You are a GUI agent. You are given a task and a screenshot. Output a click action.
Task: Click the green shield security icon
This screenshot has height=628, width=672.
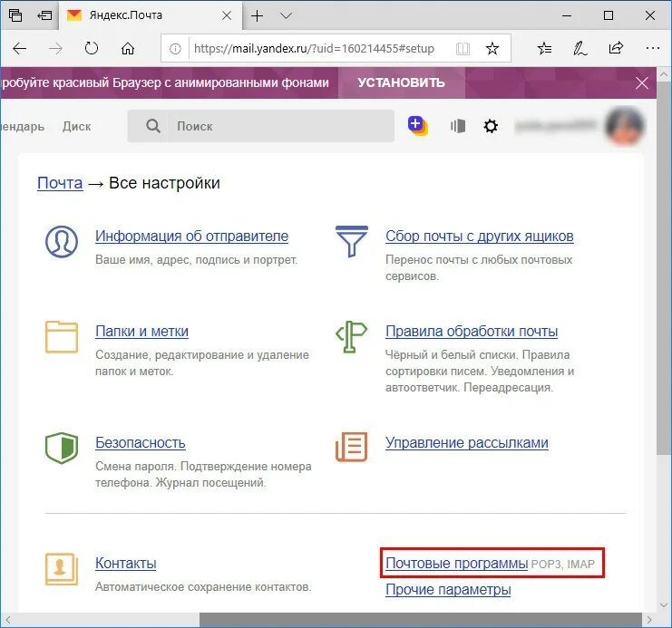[62, 448]
